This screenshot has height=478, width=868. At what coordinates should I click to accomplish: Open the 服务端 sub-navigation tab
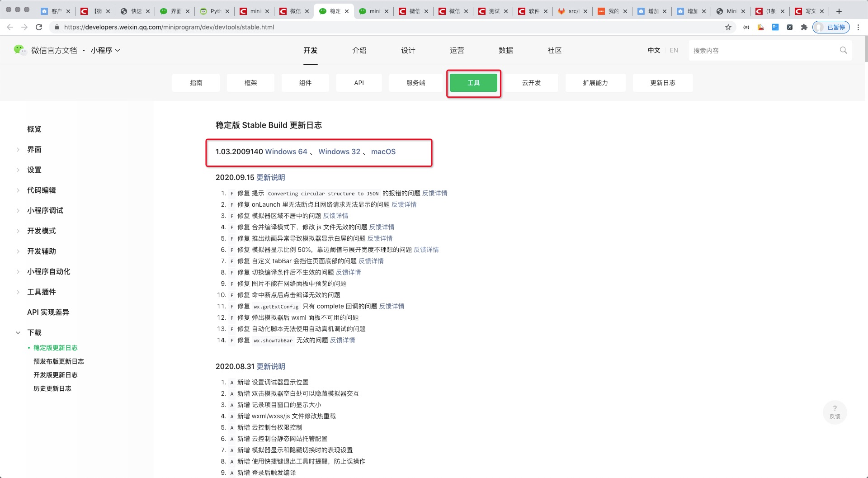coord(416,83)
